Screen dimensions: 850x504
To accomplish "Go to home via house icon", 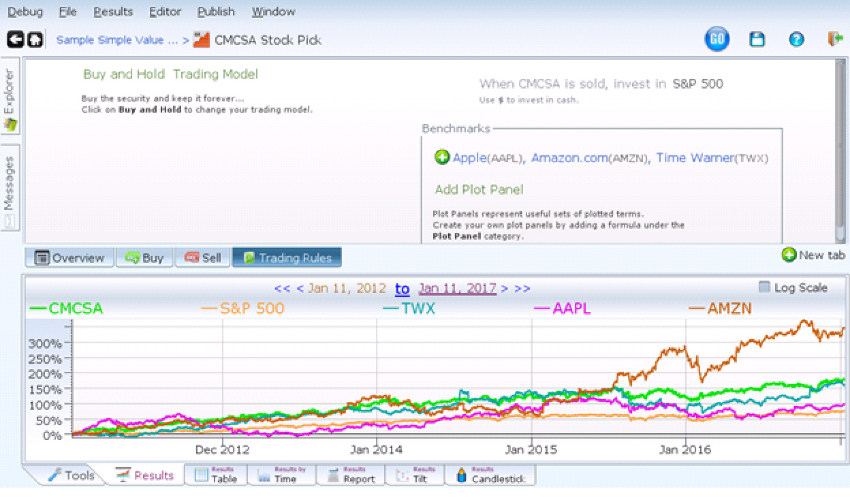I will tap(35, 40).
